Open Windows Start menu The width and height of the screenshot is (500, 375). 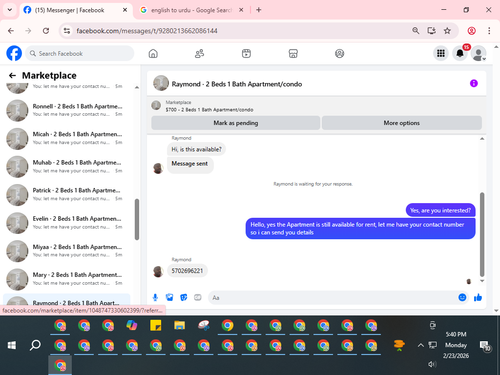tap(12, 345)
